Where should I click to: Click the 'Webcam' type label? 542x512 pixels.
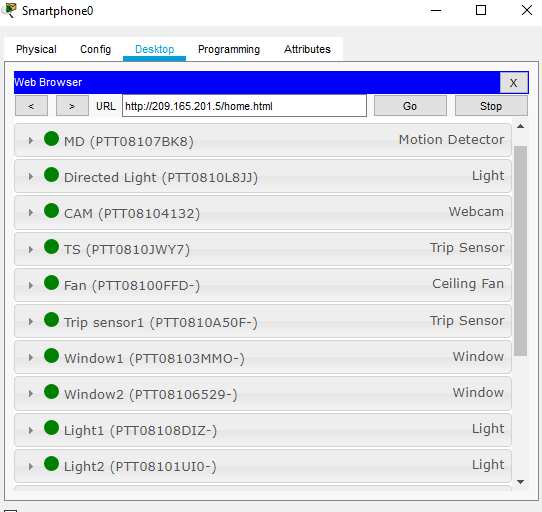click(x=476, y=211)
